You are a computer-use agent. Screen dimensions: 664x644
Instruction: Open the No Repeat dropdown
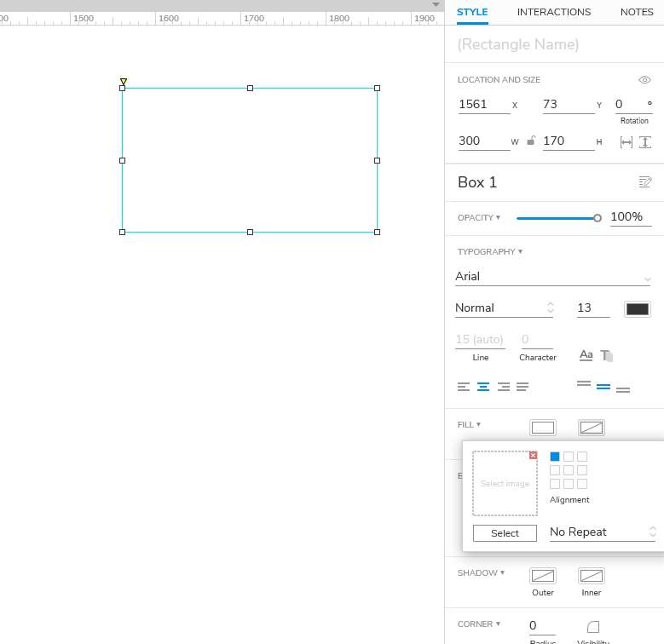[x=603, y=532]
